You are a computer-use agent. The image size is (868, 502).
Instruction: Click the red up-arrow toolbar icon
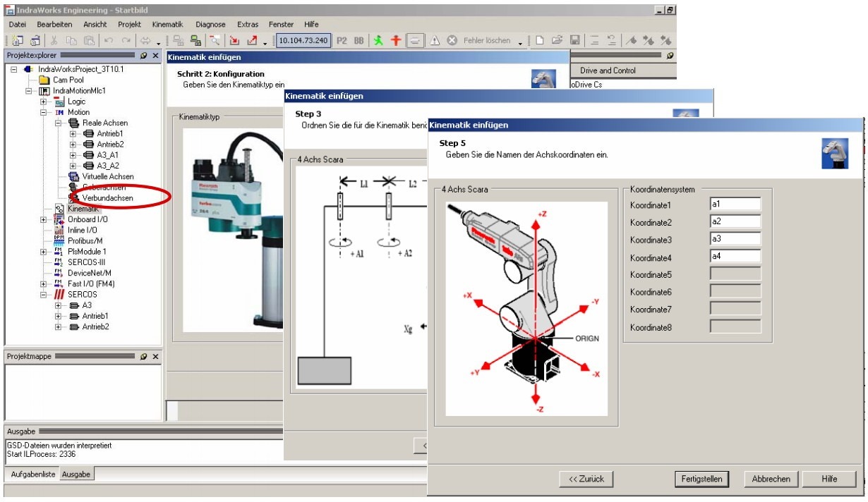pyautogui.click(x=253, y=41)
